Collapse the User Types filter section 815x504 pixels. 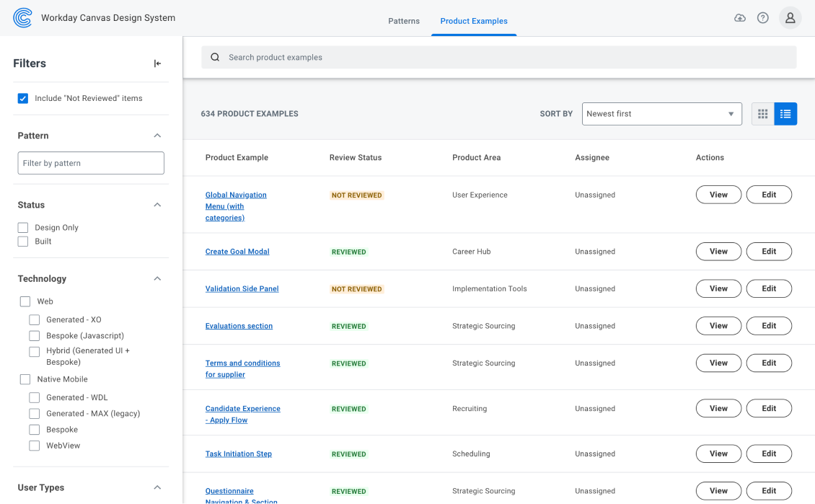[x=157, y=488]
